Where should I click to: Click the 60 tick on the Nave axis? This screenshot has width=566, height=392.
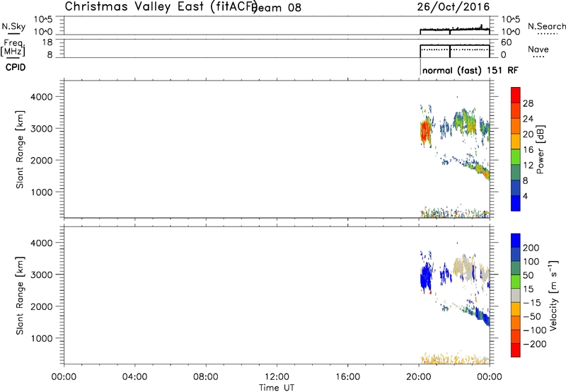click(506, 42)
